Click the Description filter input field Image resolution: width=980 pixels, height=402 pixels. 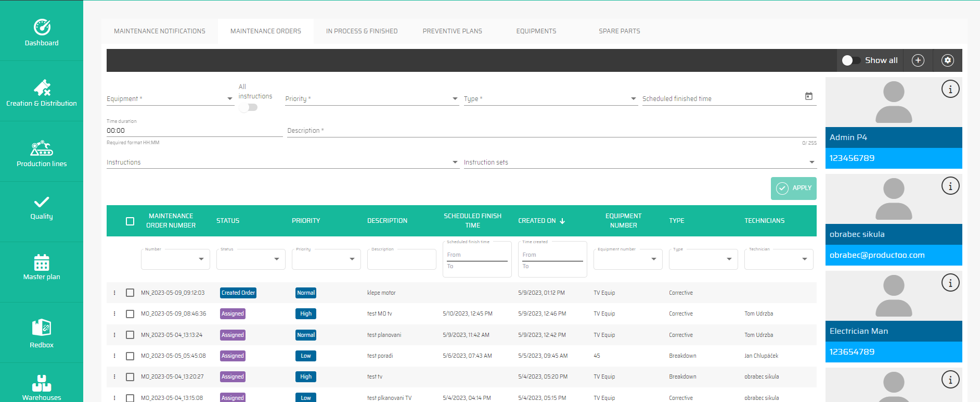click(402, 259)
